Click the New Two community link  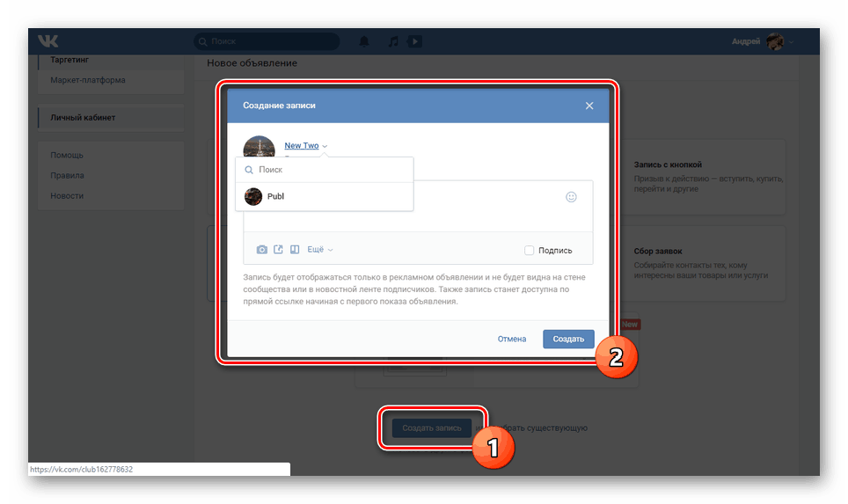(301, 145)
